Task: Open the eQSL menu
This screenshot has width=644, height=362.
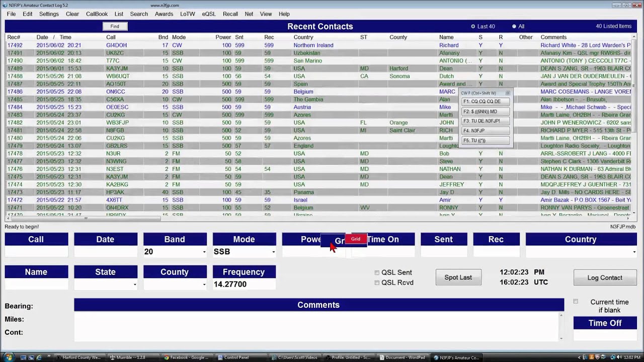Action: [x=209, y=14]
